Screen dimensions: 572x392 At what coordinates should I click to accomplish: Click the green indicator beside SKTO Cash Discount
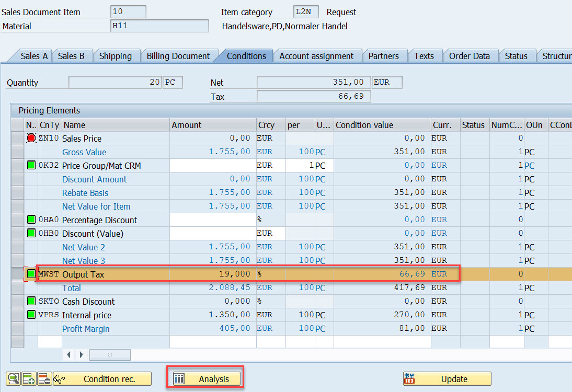(31, 301)
